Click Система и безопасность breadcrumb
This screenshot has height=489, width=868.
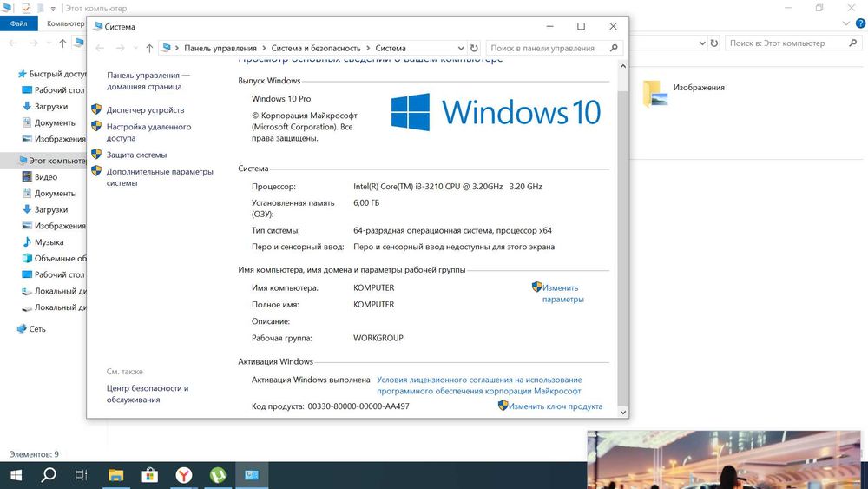tap(316, 48)
